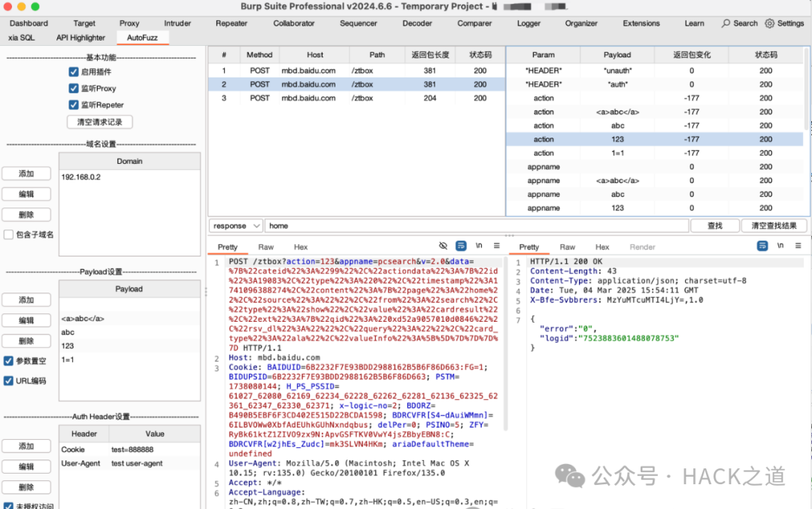The image size is (812, 509).
Task: Open the Extensions tab
Action: point(641,23)
